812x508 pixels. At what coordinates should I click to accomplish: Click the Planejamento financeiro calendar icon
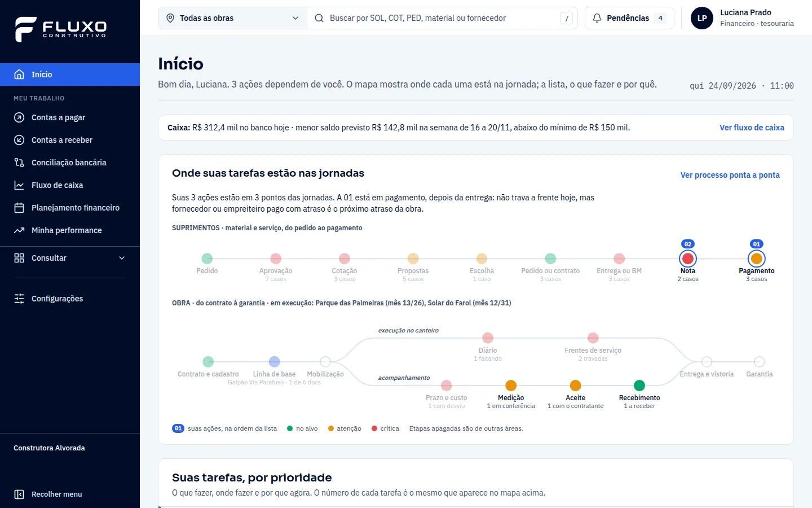pos(19,208)
